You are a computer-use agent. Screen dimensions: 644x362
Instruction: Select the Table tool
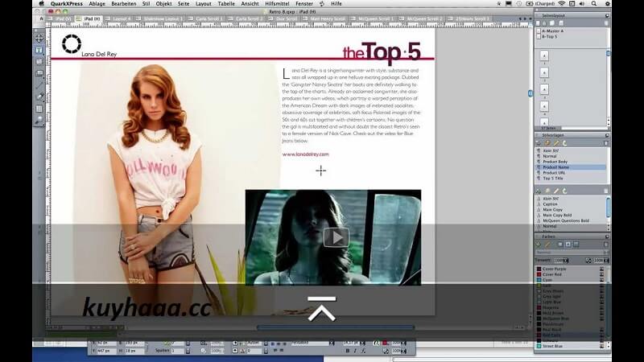(39, 109)
